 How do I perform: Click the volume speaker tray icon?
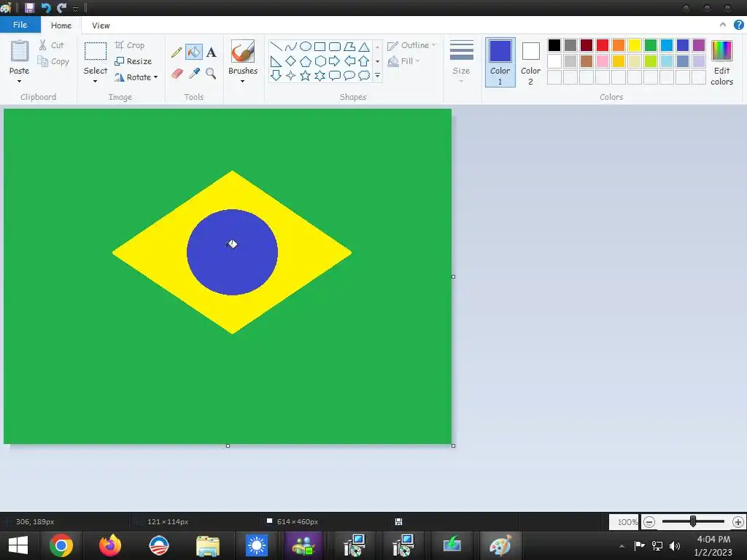(x=675, y=545)
